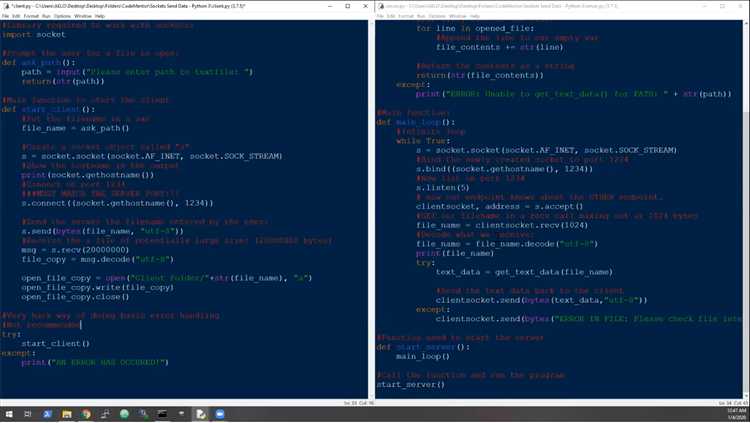This screenshot has width=750, height=423.
Task: Open the Zoom app on the taskbar
Action: (x=220, y=414)
